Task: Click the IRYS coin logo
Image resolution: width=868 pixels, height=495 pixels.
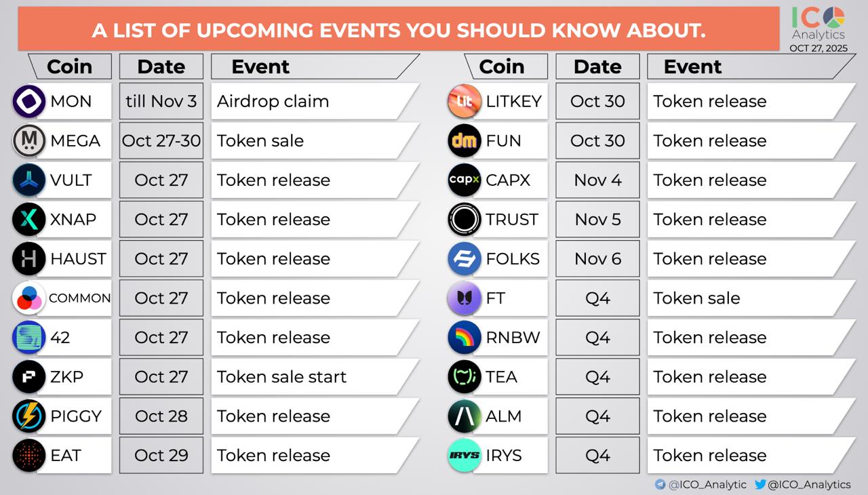Action: pos(465,456)
